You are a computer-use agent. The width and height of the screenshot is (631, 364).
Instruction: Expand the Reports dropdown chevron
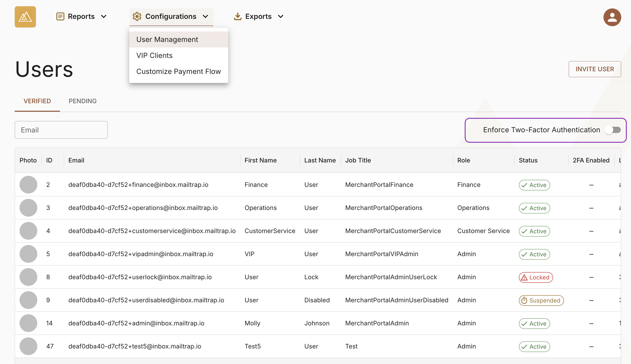(x=104, y=16)
